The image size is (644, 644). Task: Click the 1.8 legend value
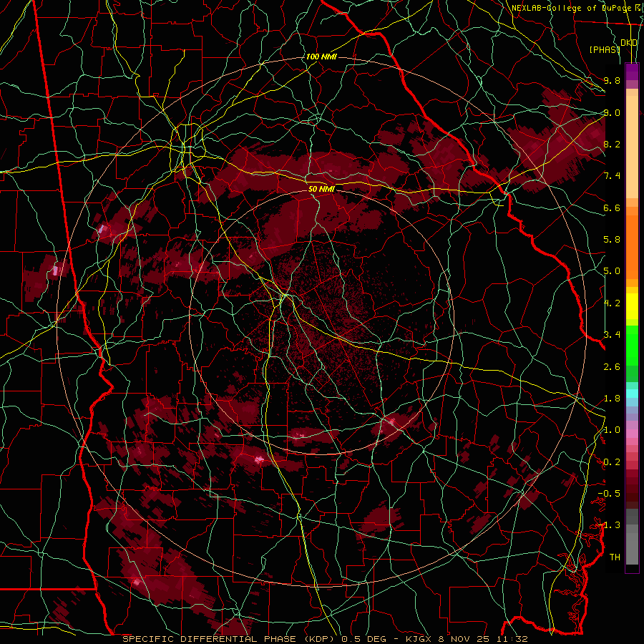pos(612,399)
